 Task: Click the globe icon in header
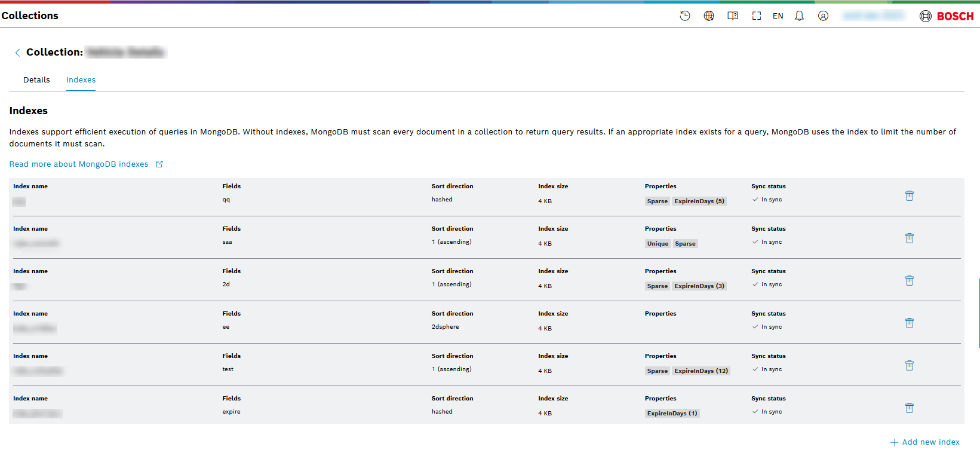[x=709, y=16]
